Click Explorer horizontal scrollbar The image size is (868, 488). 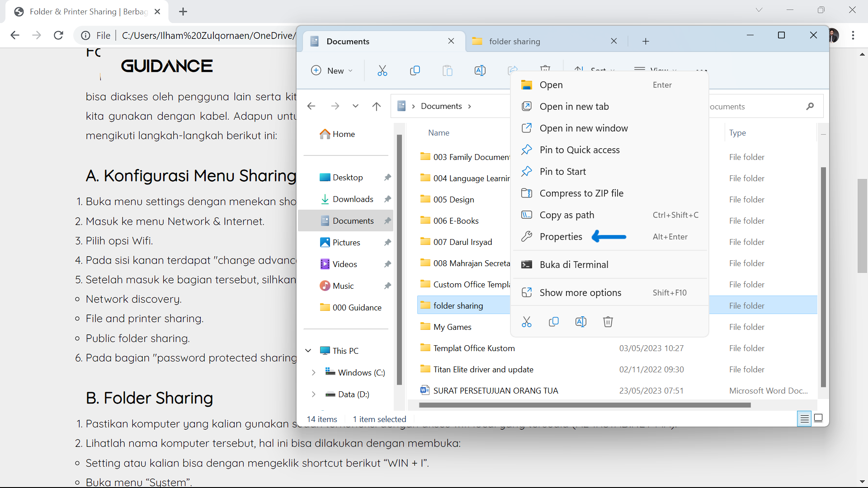coord(585,405)
